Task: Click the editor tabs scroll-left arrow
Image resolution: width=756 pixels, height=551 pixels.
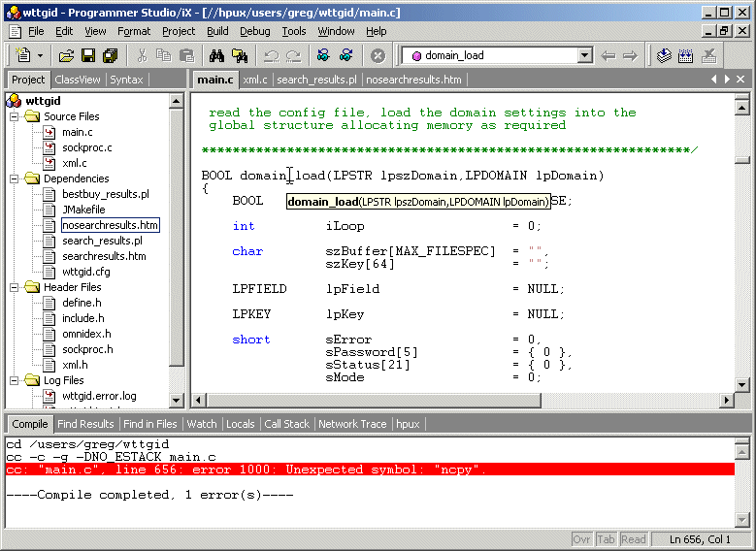Action: click(x=714, y=80)
